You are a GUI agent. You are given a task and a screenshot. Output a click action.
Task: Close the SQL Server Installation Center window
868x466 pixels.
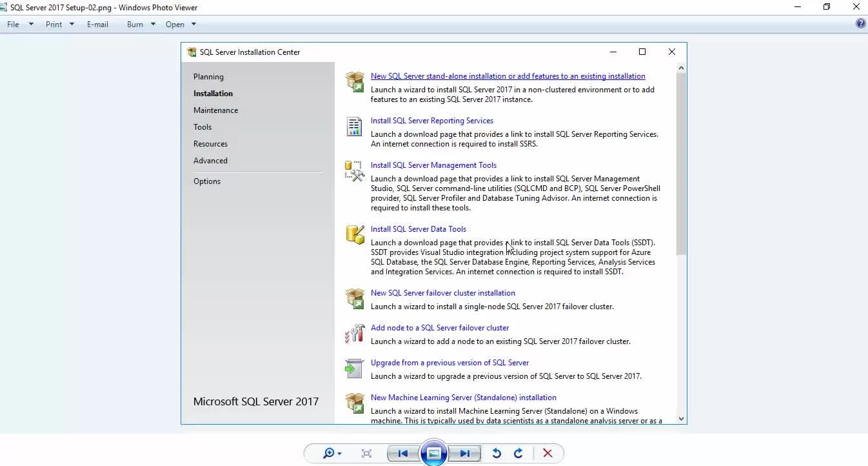pyautogui.click(x=671, y=52)
